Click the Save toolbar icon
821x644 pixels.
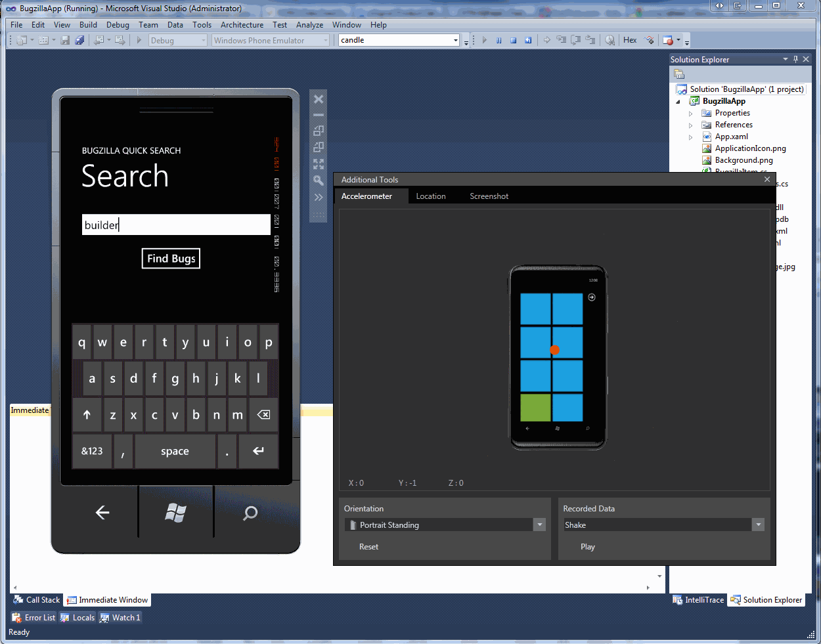65,40
